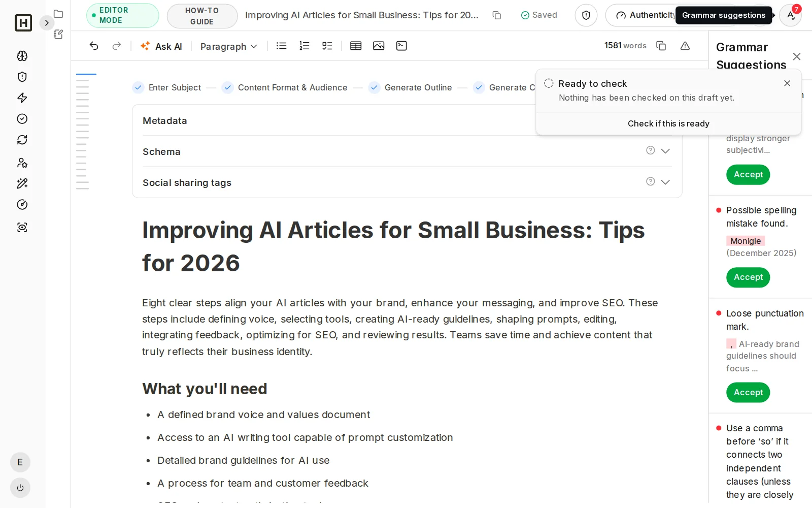Open Ask AI assistant
This screenshot has height=508, width=812.
(161, 46)
